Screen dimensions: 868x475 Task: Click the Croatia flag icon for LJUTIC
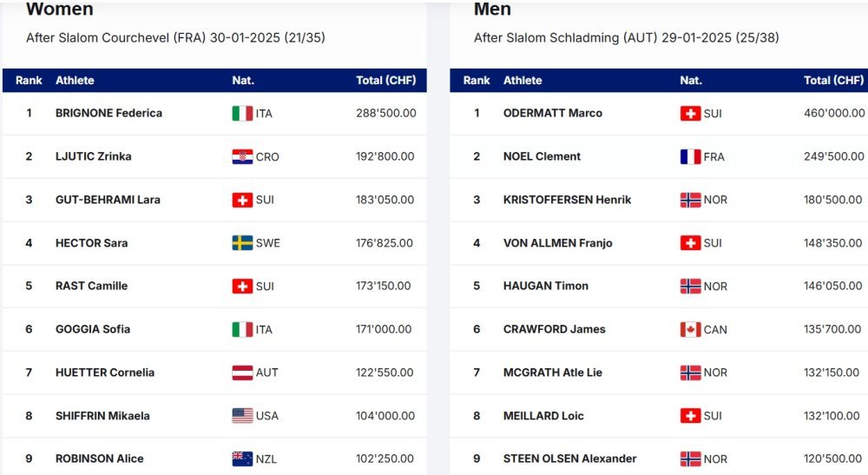pos(242,156)
